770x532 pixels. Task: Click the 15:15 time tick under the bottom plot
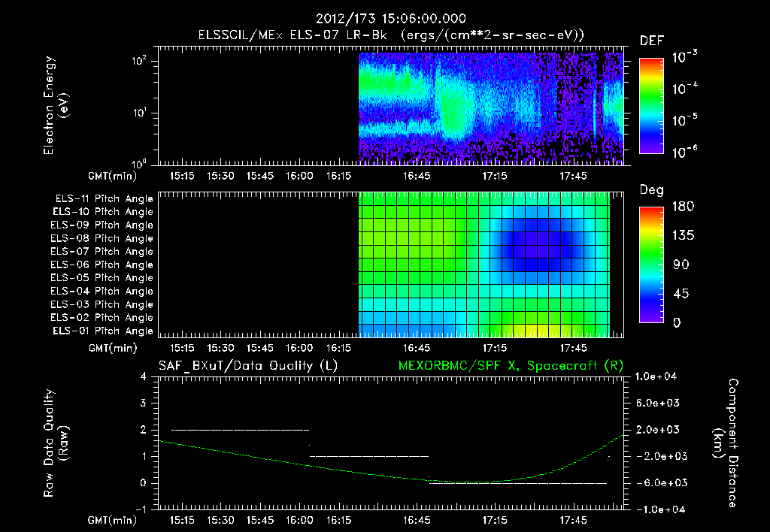182,520
